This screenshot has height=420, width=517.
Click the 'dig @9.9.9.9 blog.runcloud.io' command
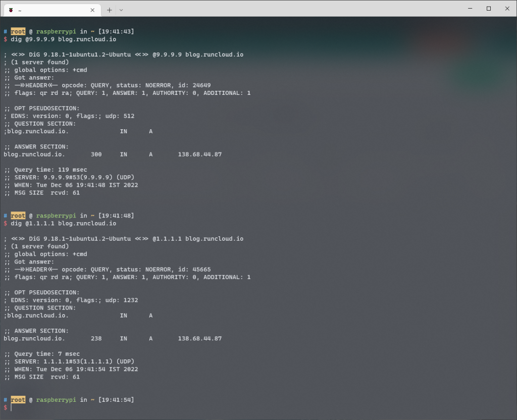click(x=63, y=39)
